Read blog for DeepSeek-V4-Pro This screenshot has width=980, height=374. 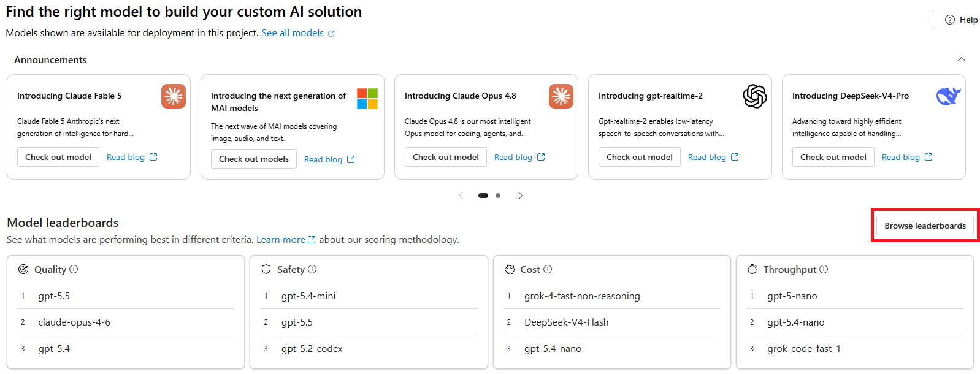(901, 157)
